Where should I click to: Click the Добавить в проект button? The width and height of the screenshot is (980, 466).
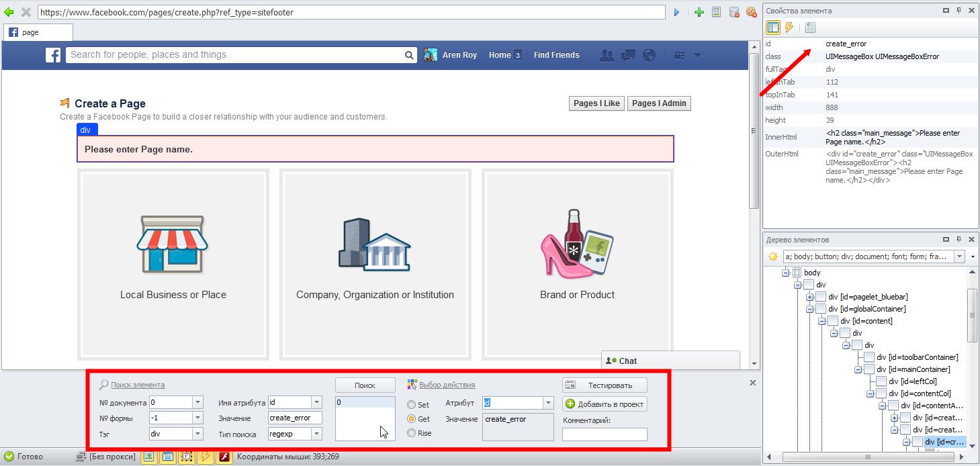[605, 404]
